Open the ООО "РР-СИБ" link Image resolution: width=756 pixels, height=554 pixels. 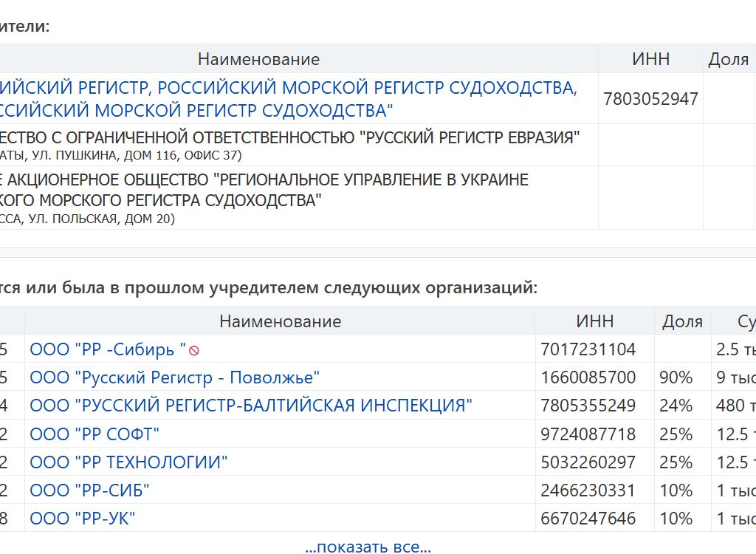tap(89, 490)
